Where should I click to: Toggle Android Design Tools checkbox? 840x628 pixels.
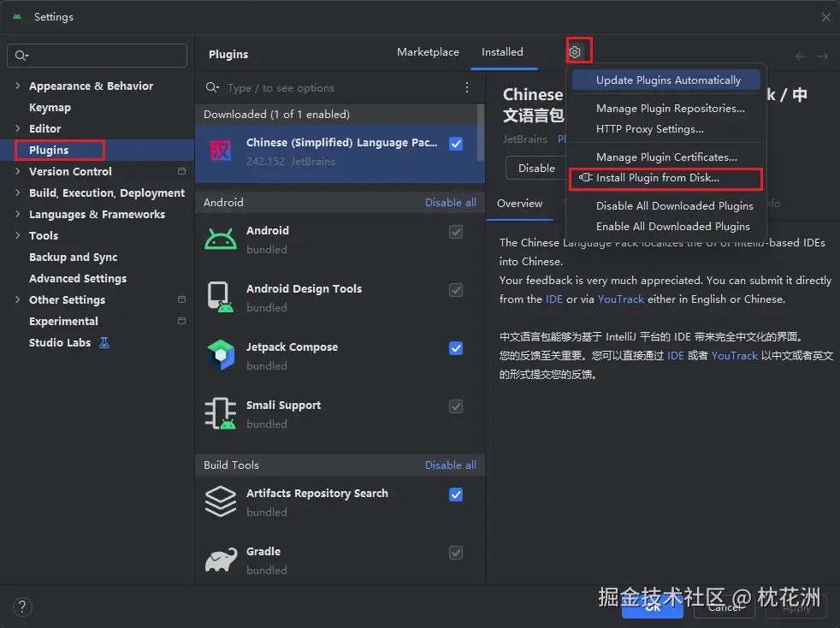click(x=456, y=290)
